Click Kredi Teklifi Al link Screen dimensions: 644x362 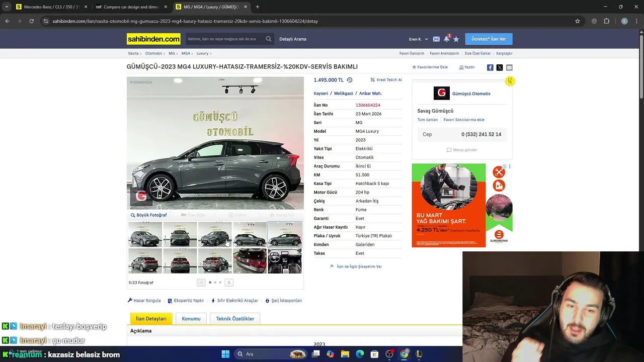[386, 80]
